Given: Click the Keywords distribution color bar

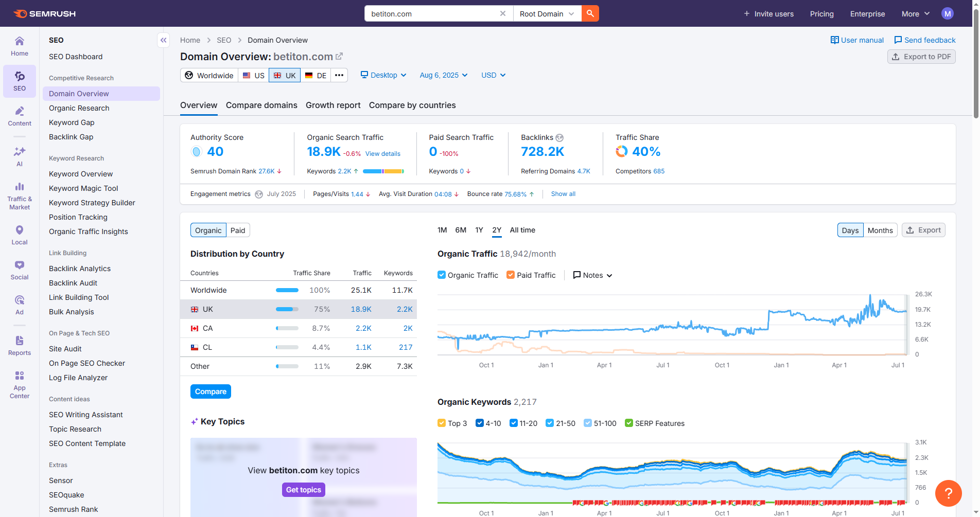Looking at the screenshot, I should point(383,171).
